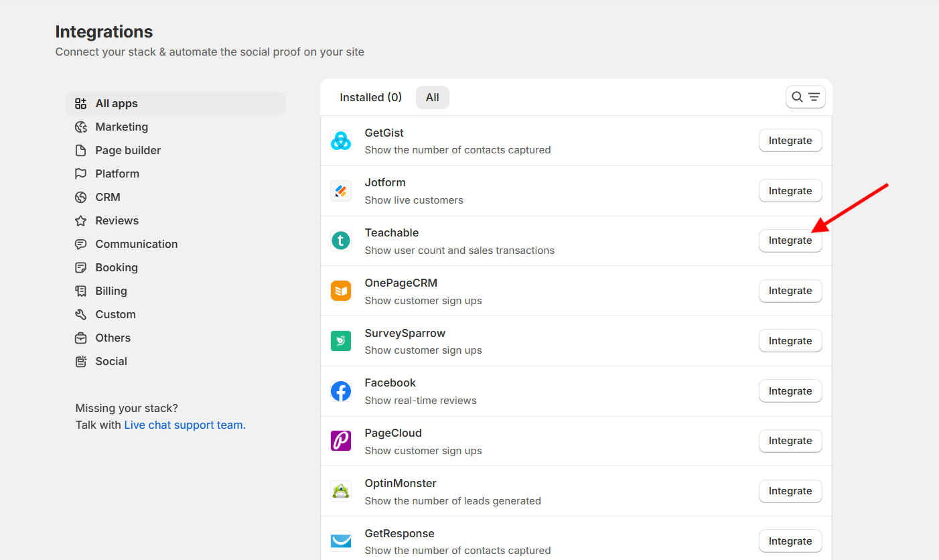The width and height of the screenshot is (939, 560).
Task: Click the GetResponse app name
Action: (400, 533)
